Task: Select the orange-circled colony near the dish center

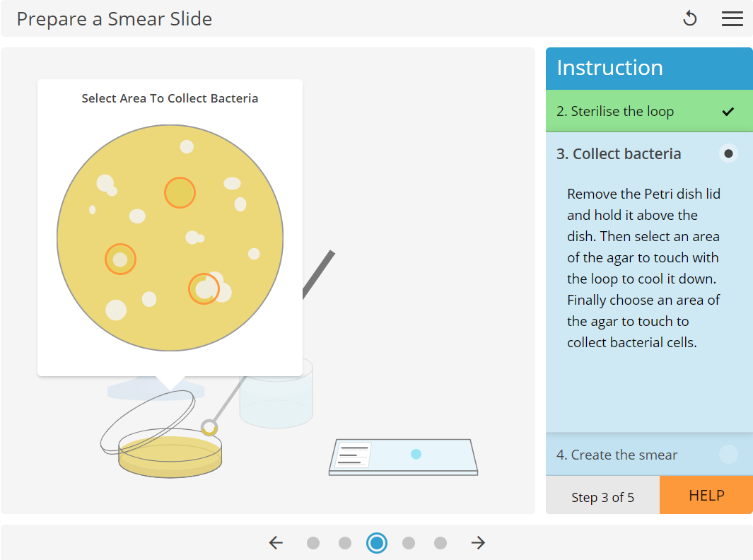Action: click(x=180, y=192)
